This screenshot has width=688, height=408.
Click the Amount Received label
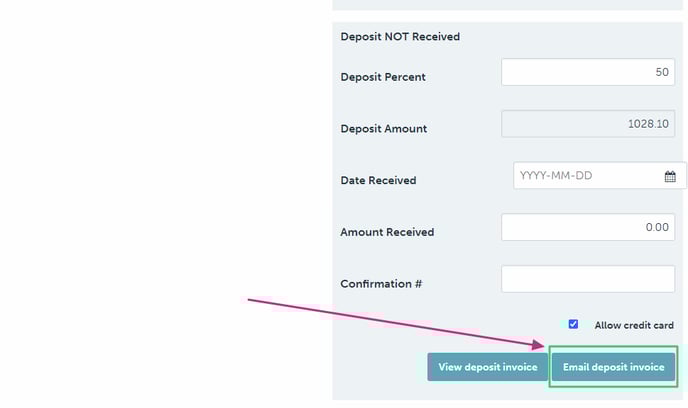click(x=387, y=232)
